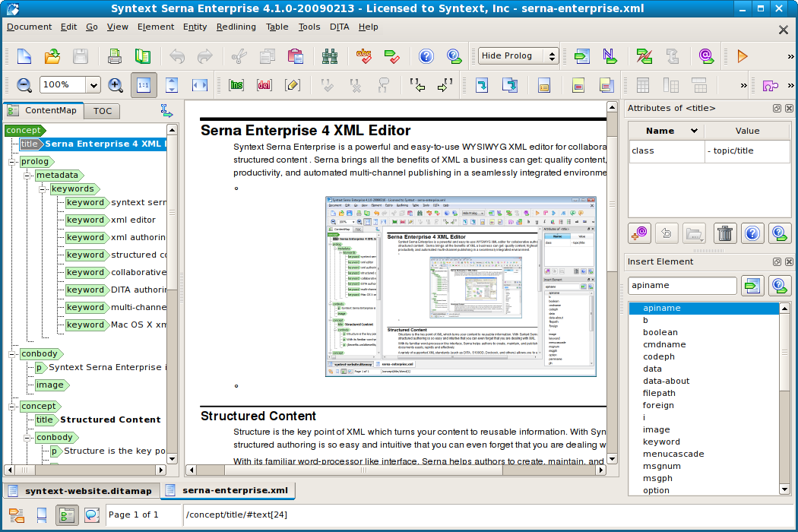Open the Document menu
The image size is (798, 532).
click(29, 27)
